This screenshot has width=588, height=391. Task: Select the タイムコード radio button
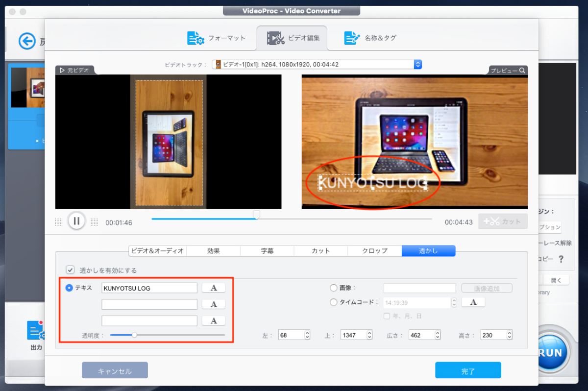tap(334, 302)
